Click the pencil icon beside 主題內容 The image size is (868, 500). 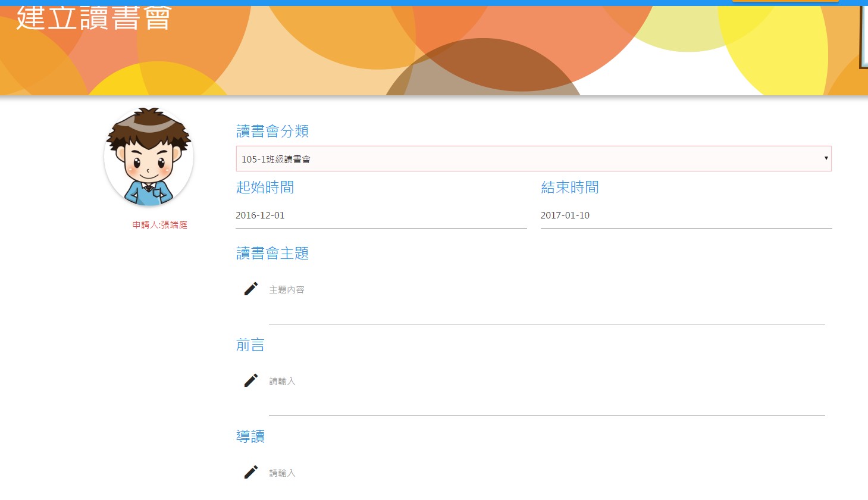click(x=251, y=289)
